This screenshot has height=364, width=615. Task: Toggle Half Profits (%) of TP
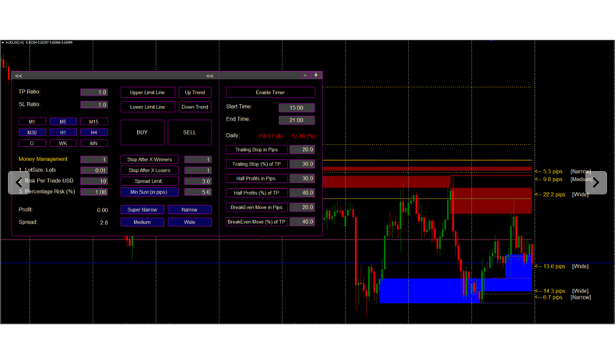click(257, 193)
